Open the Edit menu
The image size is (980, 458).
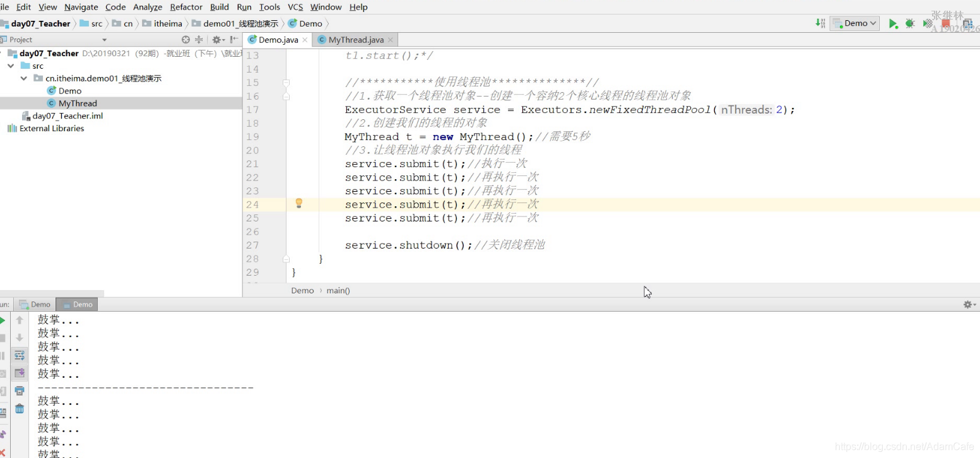point(23,7)
